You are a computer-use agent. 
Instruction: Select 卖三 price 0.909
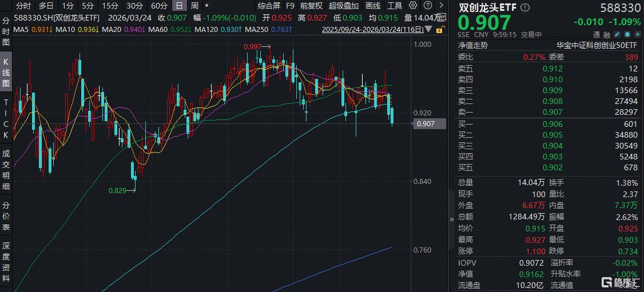pyautogui.click(x=553, y=91)
